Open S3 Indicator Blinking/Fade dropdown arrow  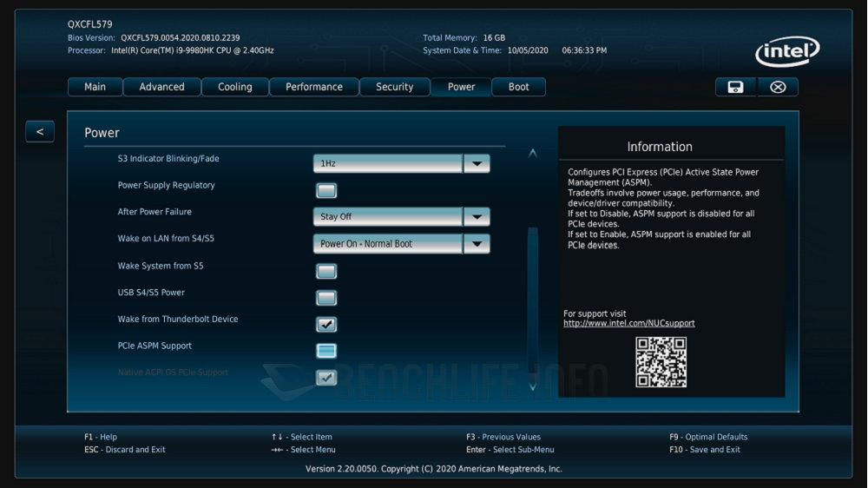click(x=477, y=163)
